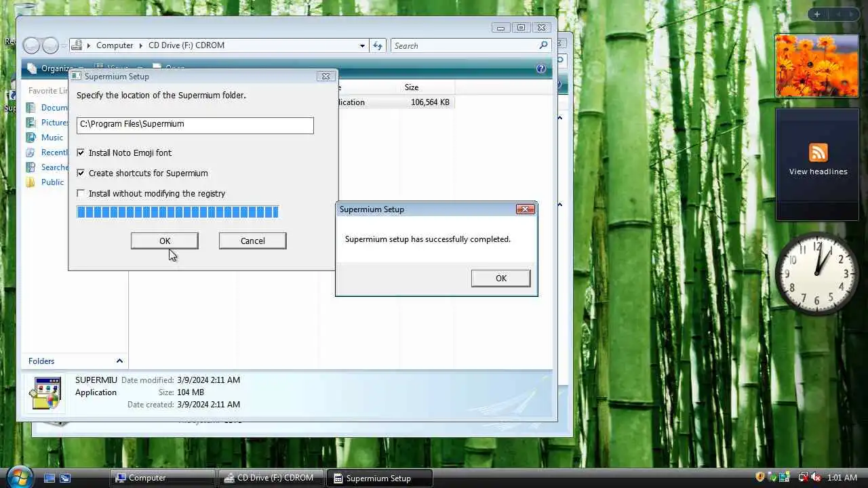This screenshot has height=488, width=868.
Task: Open the address bar history dropdown
Action: click(x=362, y=45)
